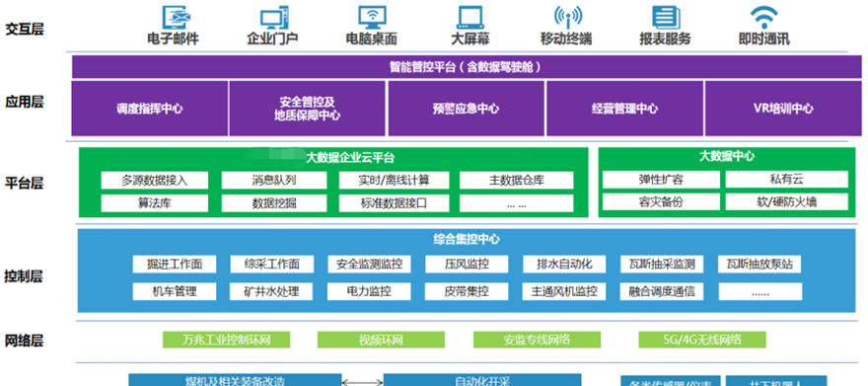Click the 电脑桌面 monitor wifi icon

click(372, 17)
